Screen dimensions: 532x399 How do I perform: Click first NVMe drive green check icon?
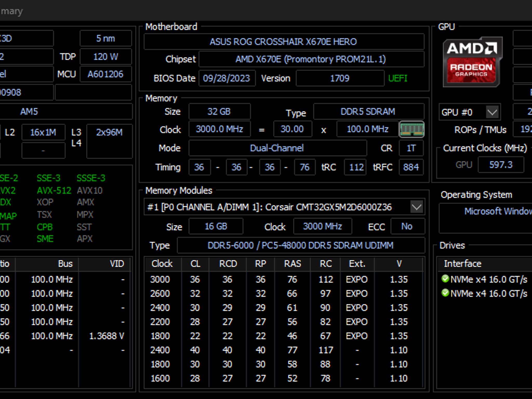[x=445, y=279]
